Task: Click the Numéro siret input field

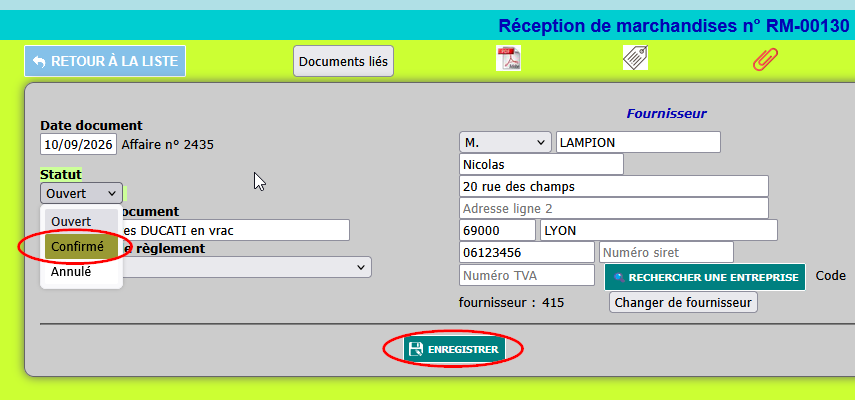Action: [666, 252]
